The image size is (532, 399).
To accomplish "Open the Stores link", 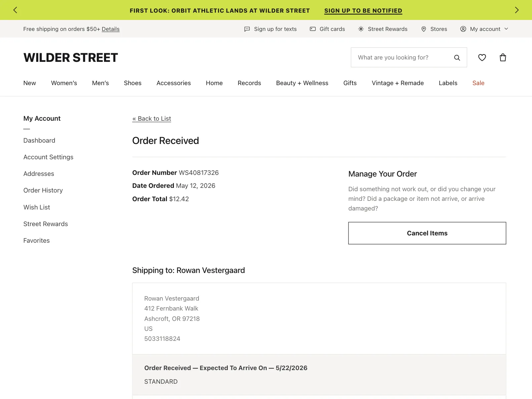I will pyautogui.click(x=439, y=29).
